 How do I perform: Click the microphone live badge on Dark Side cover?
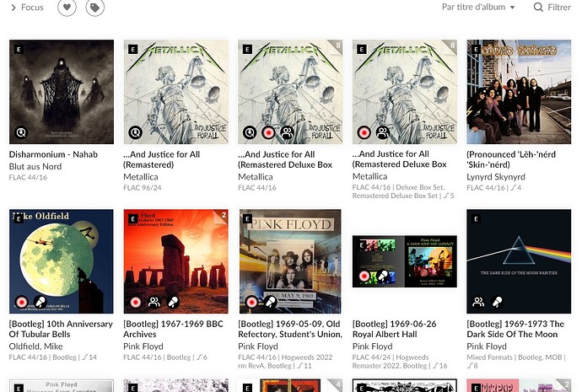click(497, 302)
